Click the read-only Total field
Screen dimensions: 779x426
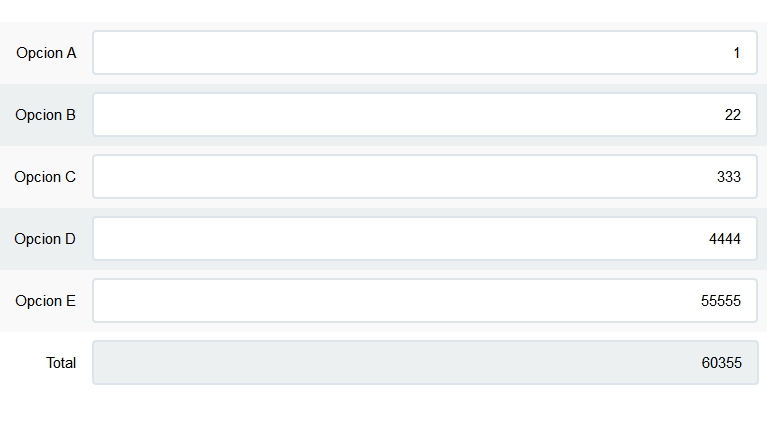pos(425,363)
